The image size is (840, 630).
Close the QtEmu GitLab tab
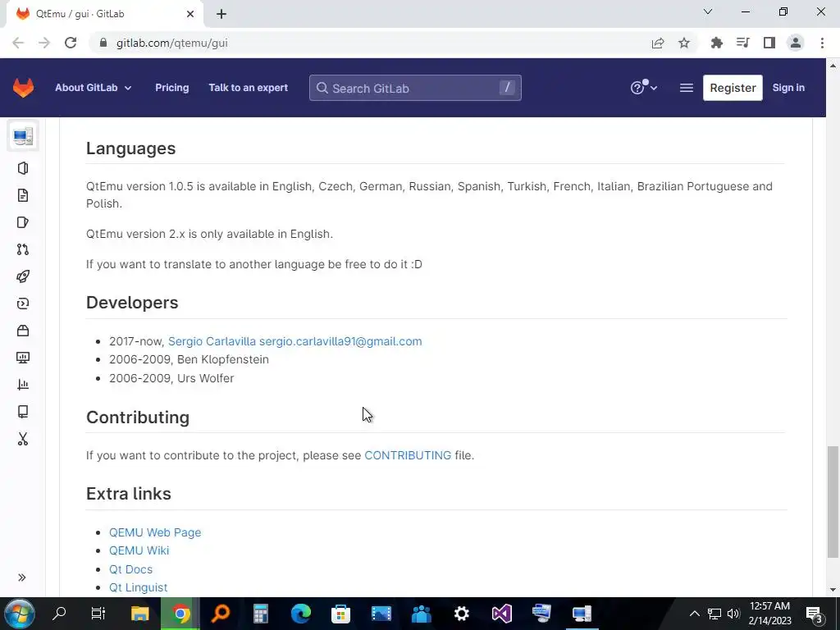(190, 14)
